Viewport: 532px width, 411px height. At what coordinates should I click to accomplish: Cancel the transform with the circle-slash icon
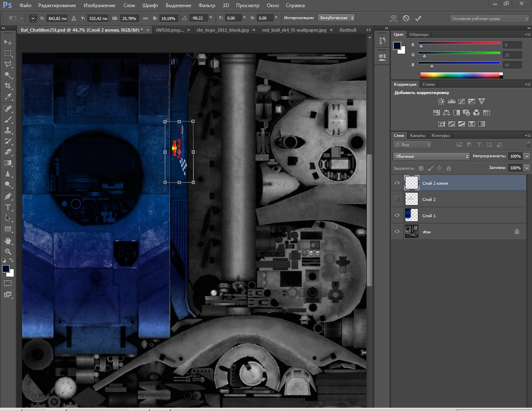coord(406,18)
